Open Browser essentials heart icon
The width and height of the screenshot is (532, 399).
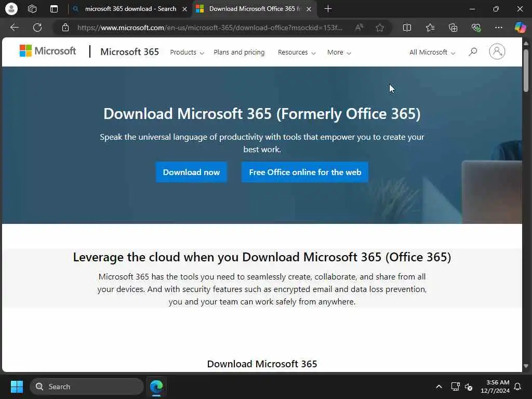click(476, 28)
